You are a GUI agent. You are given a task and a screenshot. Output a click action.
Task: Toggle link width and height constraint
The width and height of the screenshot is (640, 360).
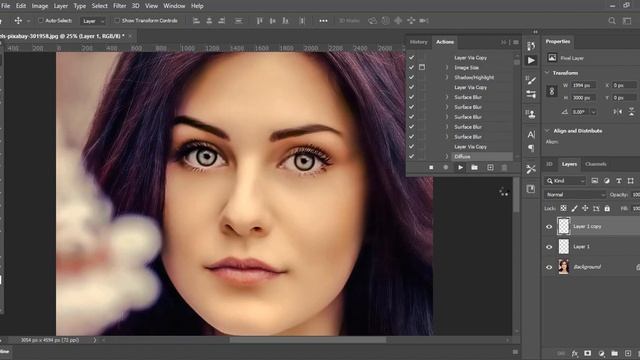tap(552, 91)
